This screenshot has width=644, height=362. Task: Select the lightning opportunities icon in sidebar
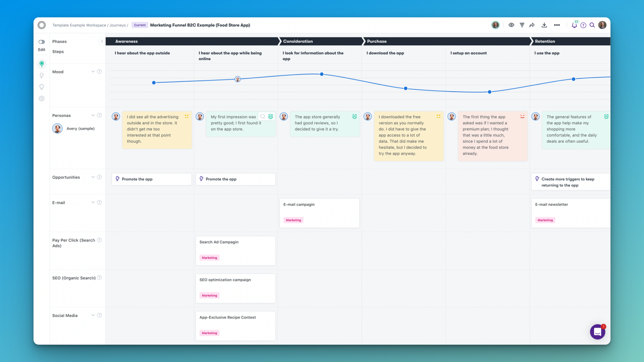coord(42,75)
